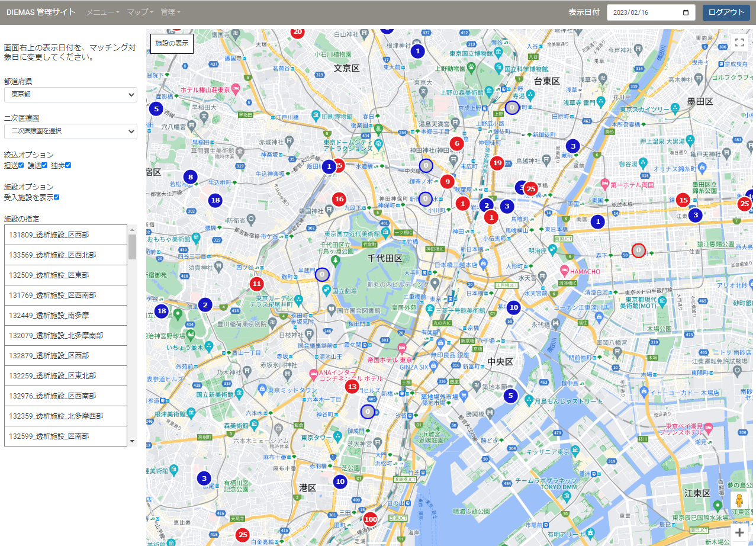This screenshot has height=546, width=756.
Task: Click the blue 8 facility marker
Action: (x=190, y=176)
